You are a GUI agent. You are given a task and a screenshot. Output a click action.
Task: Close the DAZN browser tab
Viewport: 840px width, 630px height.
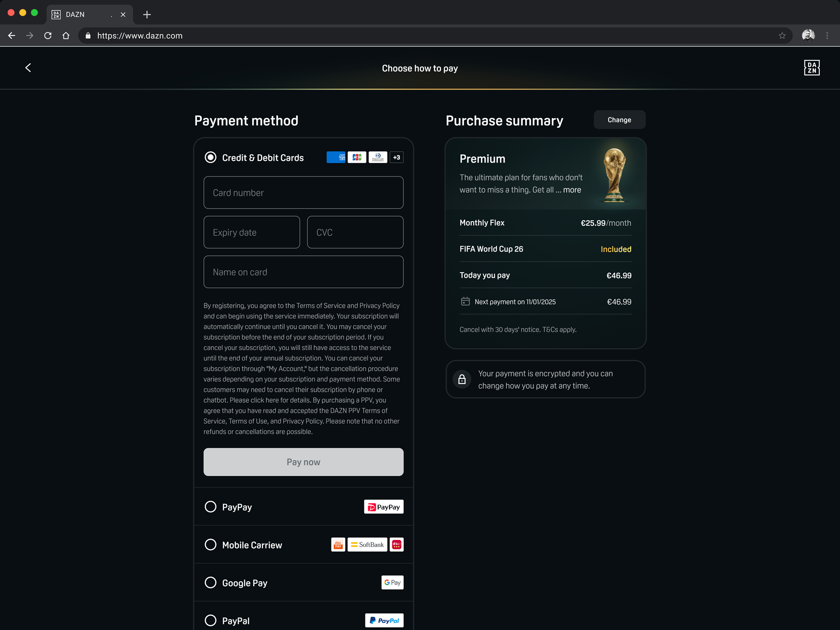pos(123,14)
